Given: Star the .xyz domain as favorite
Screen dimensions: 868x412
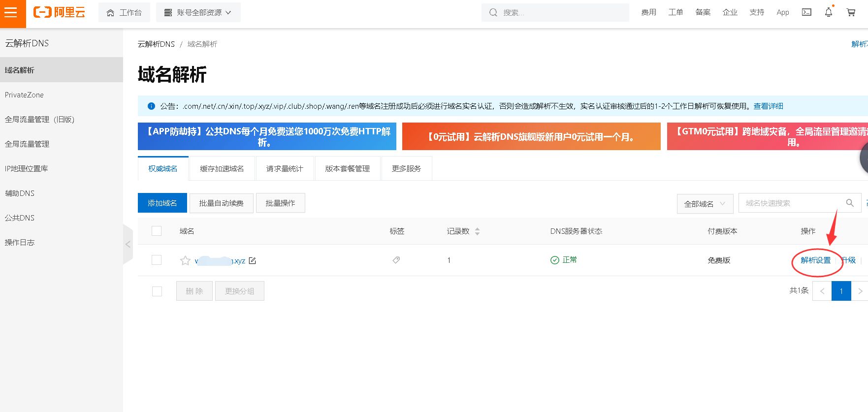Looking at the screenshot, I should (x=185, y=260).
